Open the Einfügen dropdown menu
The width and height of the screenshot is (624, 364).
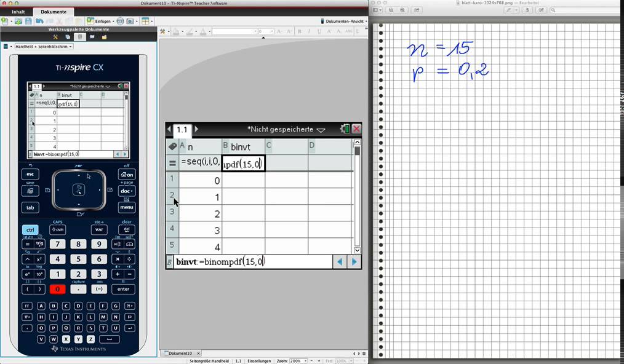click(101, 21)
